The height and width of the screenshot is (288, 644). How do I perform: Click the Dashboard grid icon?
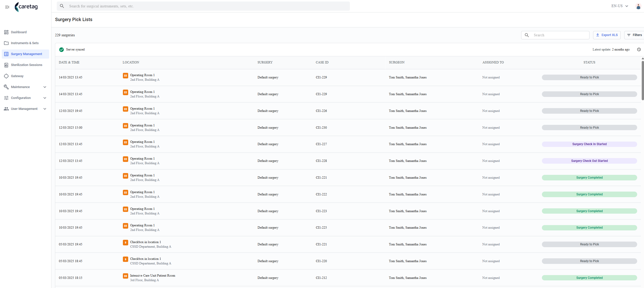(x=6, y=32)
